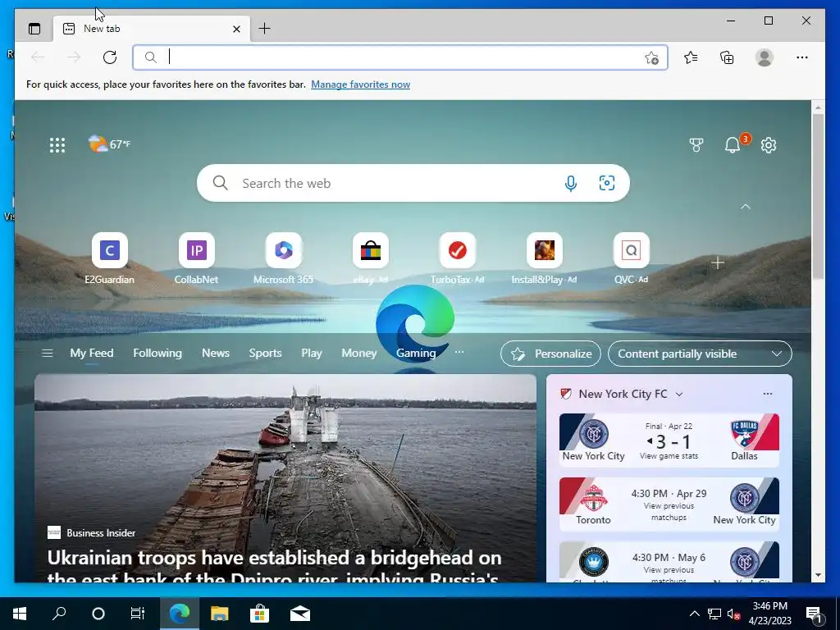The width and height of the screenshot is (840, 630).
Task: Open the Favorites list icon
Action: (691, 57)
